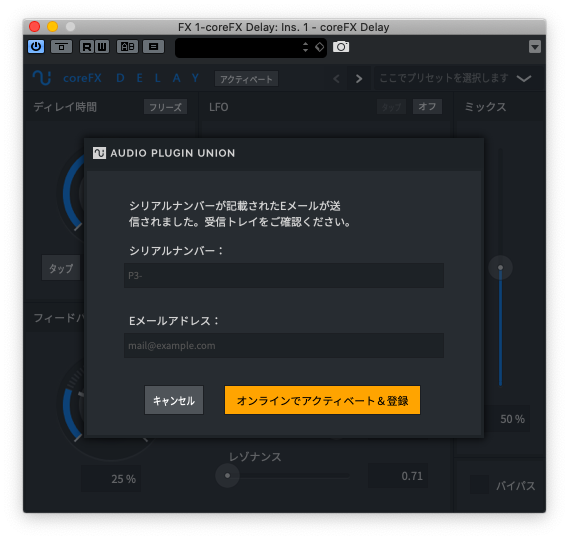Toggle the バイパス checkbox
Image resolution: width=569 pixels, height=540 pixels.
coord(479,485)
